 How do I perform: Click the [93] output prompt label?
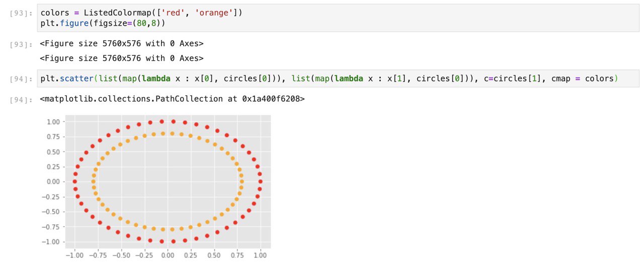(21, 44)
